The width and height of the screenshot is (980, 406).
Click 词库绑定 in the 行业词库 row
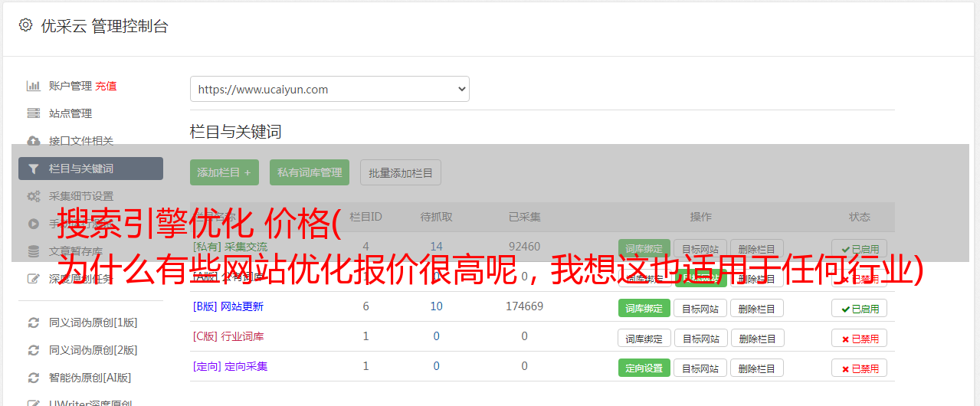[x=644, y=338]
